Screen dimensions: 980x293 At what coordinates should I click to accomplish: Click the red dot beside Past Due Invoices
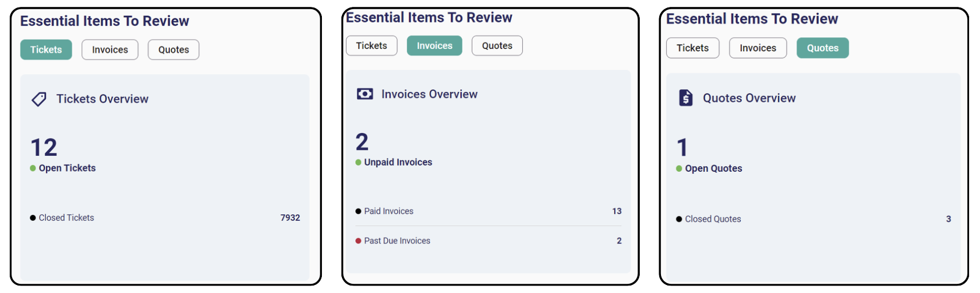click(359, 241)
